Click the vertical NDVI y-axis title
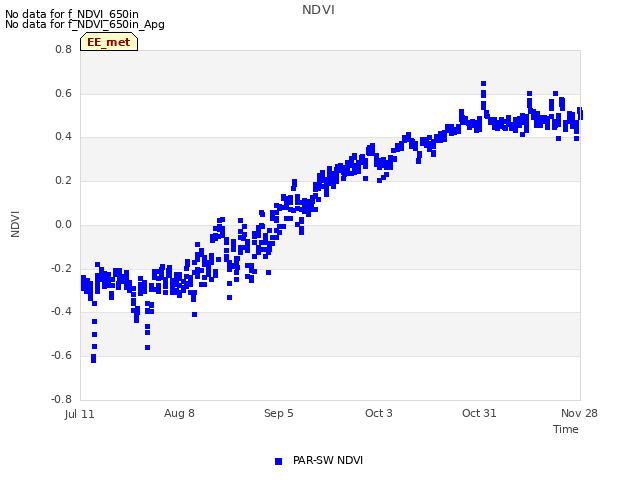 (x=15, y=224)
